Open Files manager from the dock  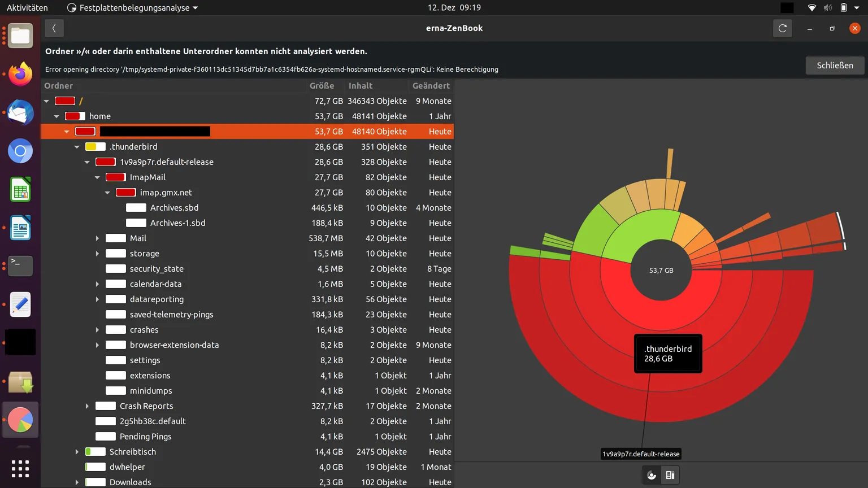click(20, 36)
